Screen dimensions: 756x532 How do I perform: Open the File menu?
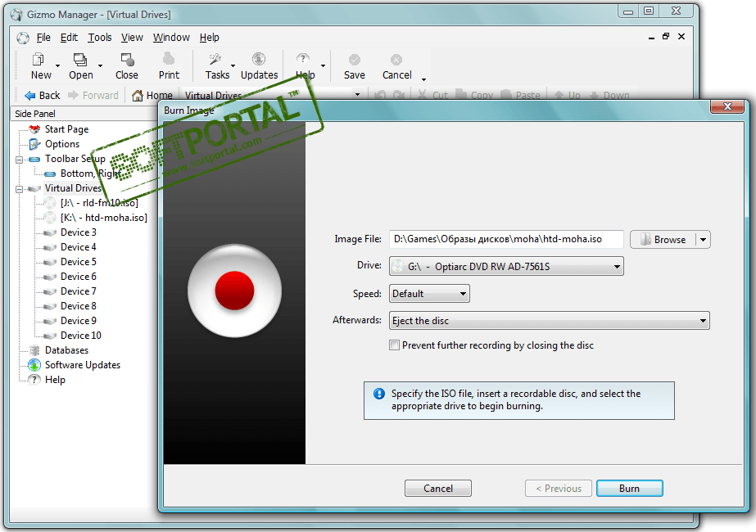point(43,37)
